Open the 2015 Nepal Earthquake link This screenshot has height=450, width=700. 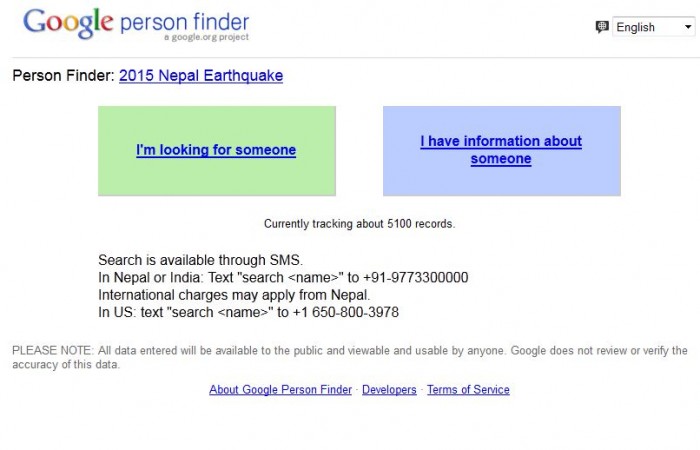201,75
